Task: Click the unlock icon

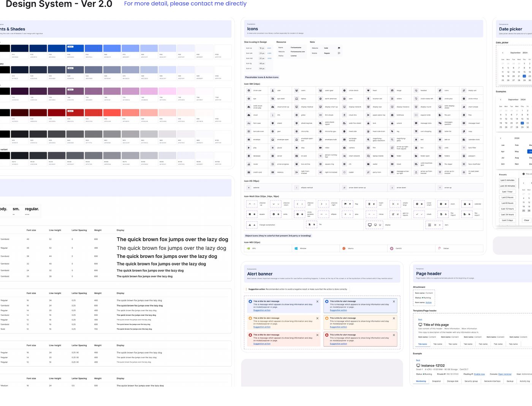Action: click(392, 123)
